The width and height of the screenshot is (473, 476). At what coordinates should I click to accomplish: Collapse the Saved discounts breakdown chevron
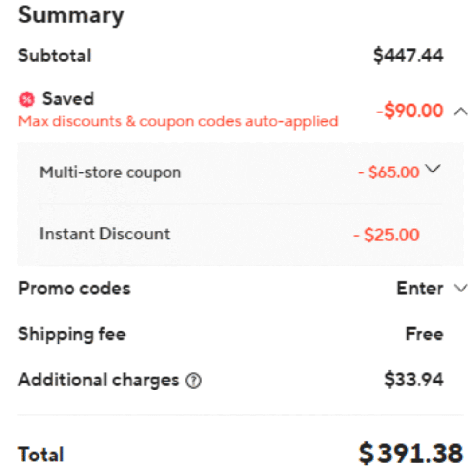(x=460, y=111)
